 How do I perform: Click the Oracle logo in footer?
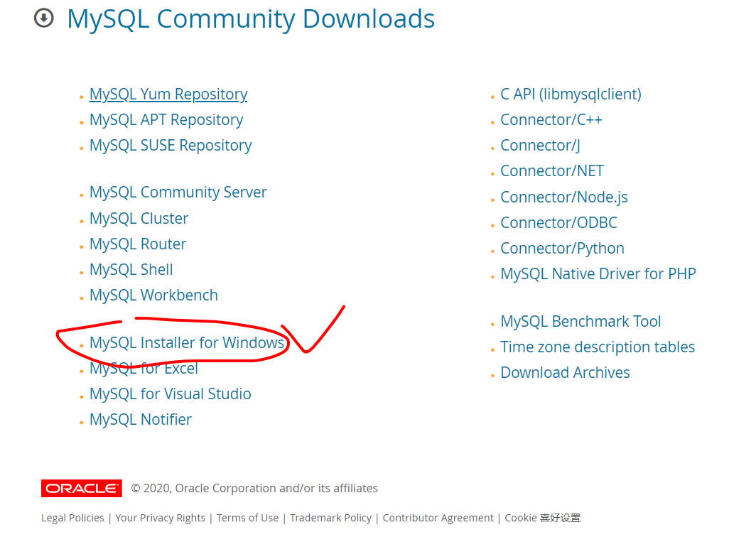tap(82, 488)
